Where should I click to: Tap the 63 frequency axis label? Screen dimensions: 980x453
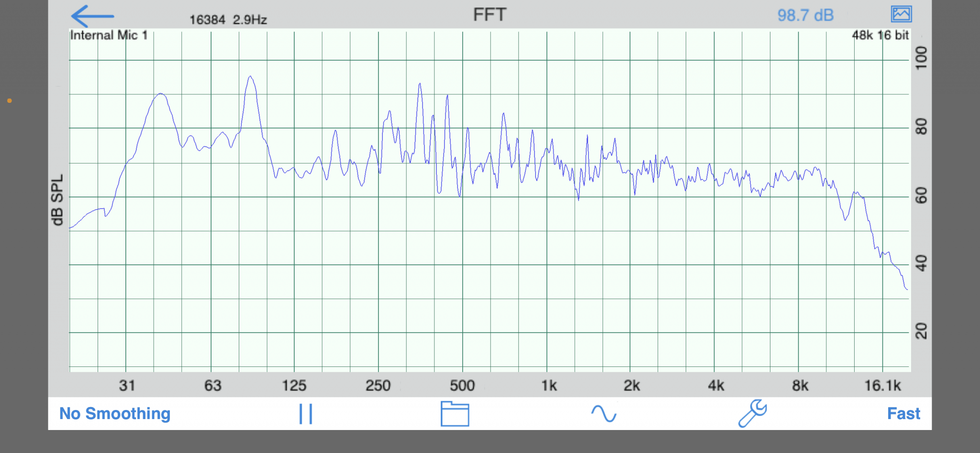pyautogui.click(x=212, y=386)
